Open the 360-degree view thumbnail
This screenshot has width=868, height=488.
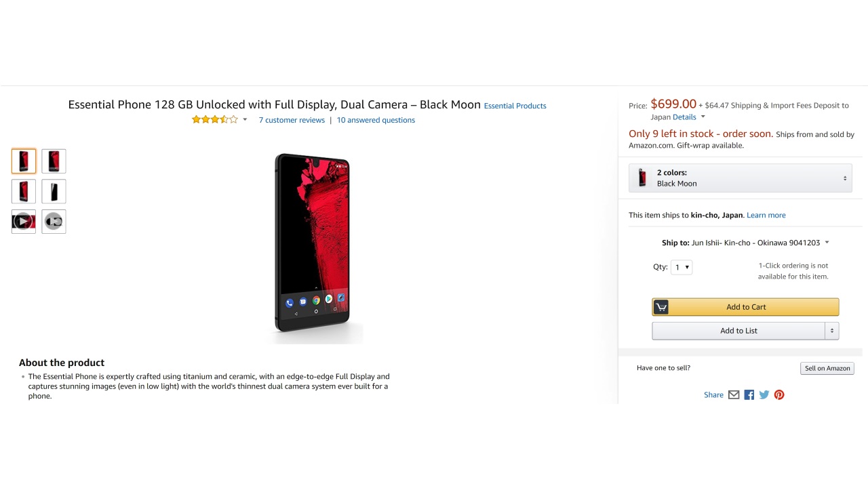point(54,222)
